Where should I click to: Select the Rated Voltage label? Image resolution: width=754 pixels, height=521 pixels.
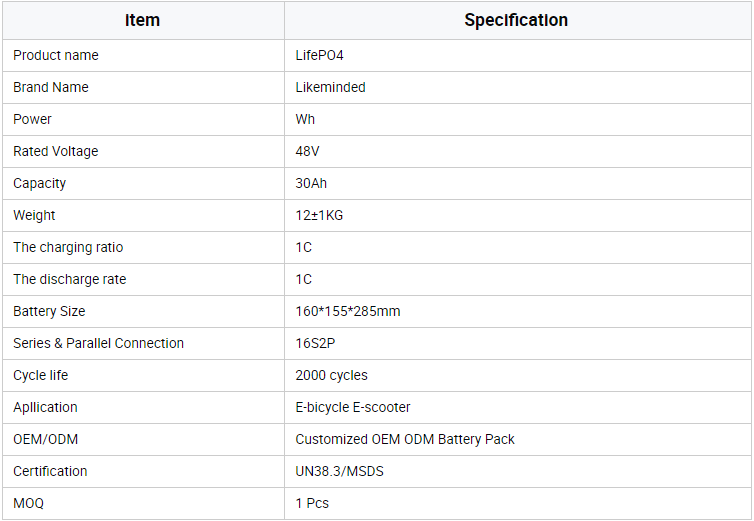[56, 151]
